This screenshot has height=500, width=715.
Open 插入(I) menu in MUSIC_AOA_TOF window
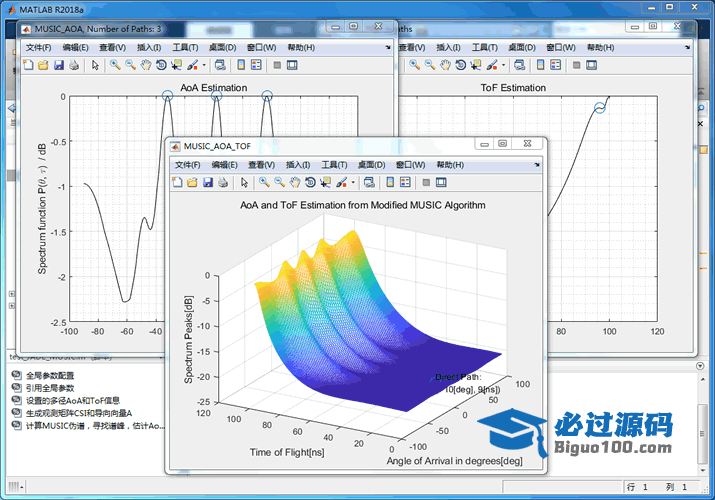tap(298, 165)
